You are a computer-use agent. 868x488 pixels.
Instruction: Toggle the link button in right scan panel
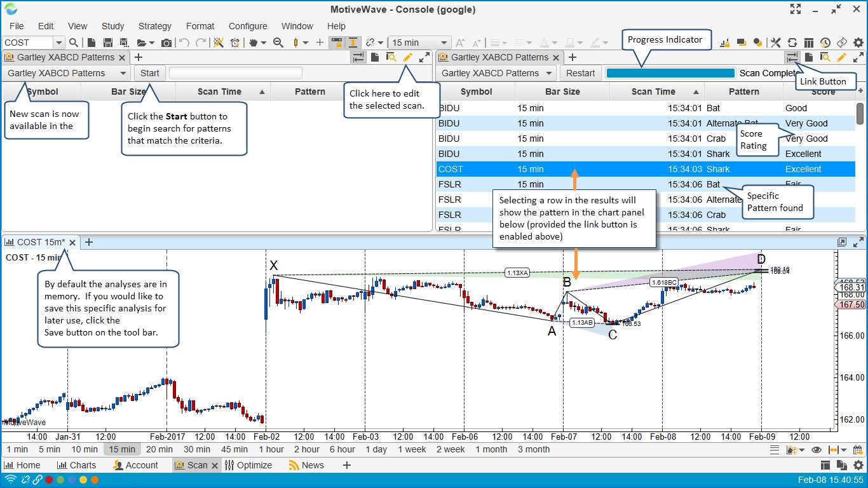point(792,57)
